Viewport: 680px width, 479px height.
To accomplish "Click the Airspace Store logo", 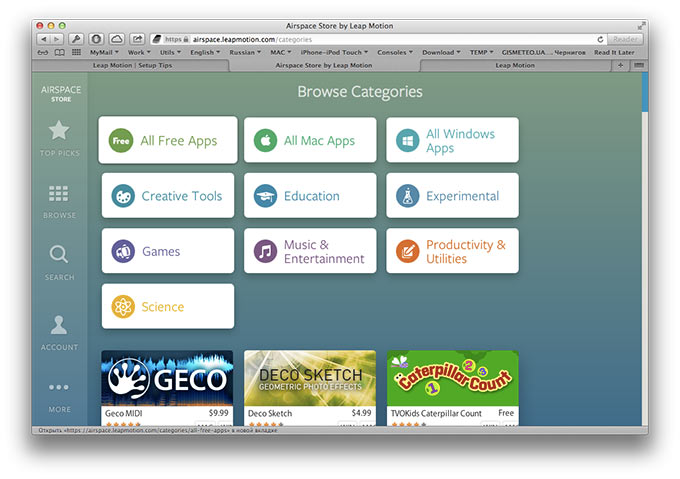I will (x=61, y=94).
